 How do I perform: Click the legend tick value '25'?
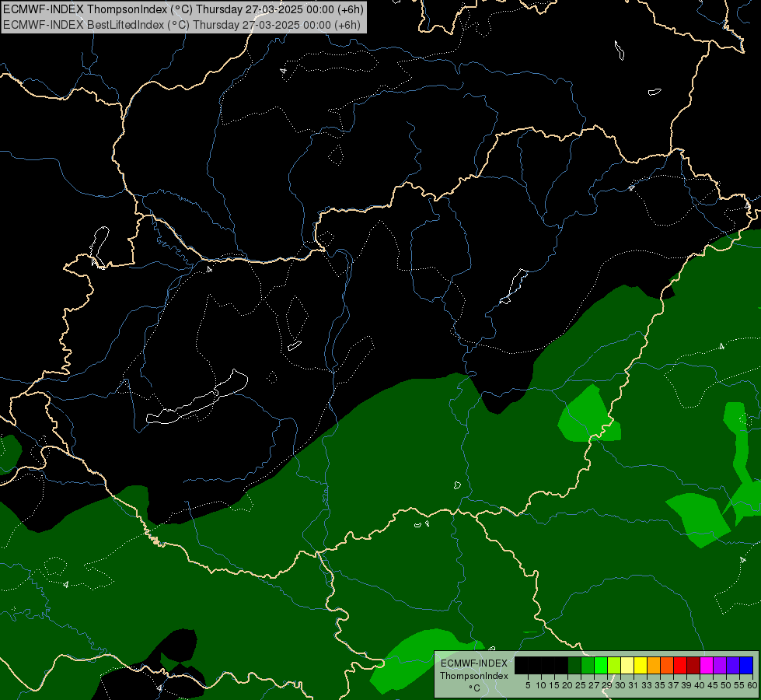click(581, 685)
